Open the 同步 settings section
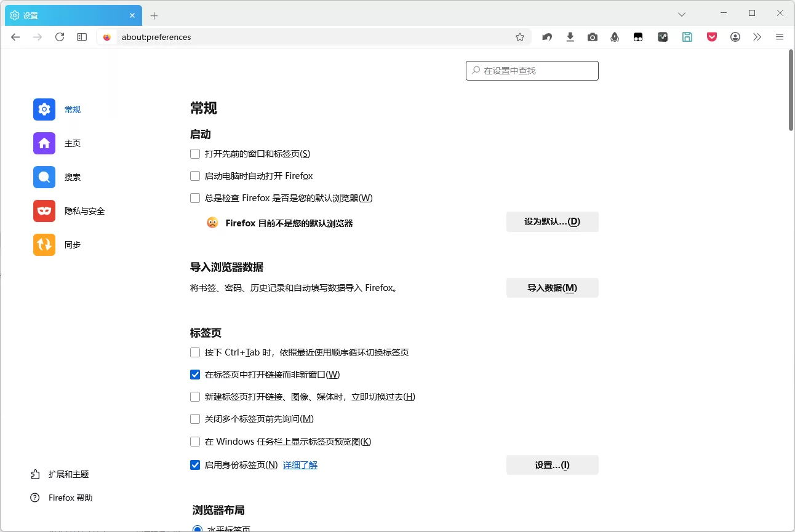The width and height of the screenshot is (795, 532). (x=72, y=244)
